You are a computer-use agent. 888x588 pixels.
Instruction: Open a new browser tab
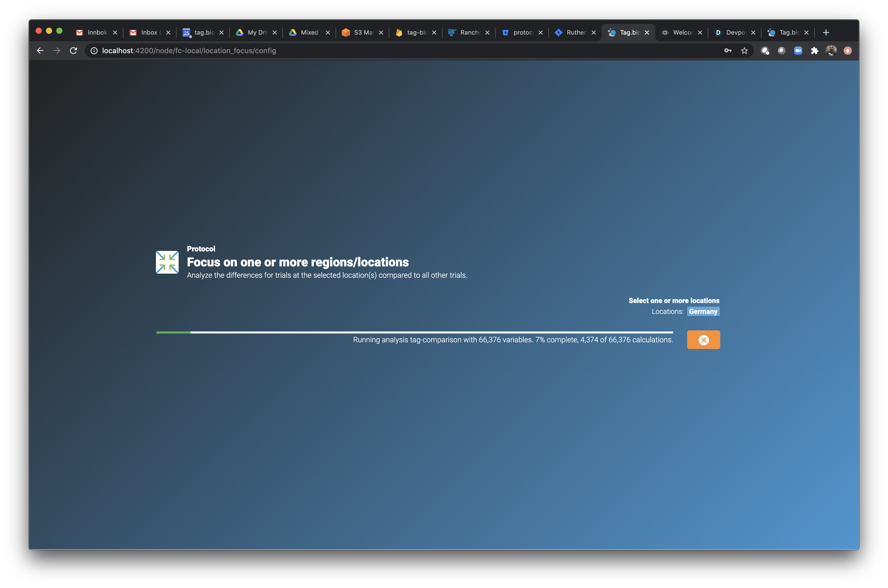click(x=826, y=33)
